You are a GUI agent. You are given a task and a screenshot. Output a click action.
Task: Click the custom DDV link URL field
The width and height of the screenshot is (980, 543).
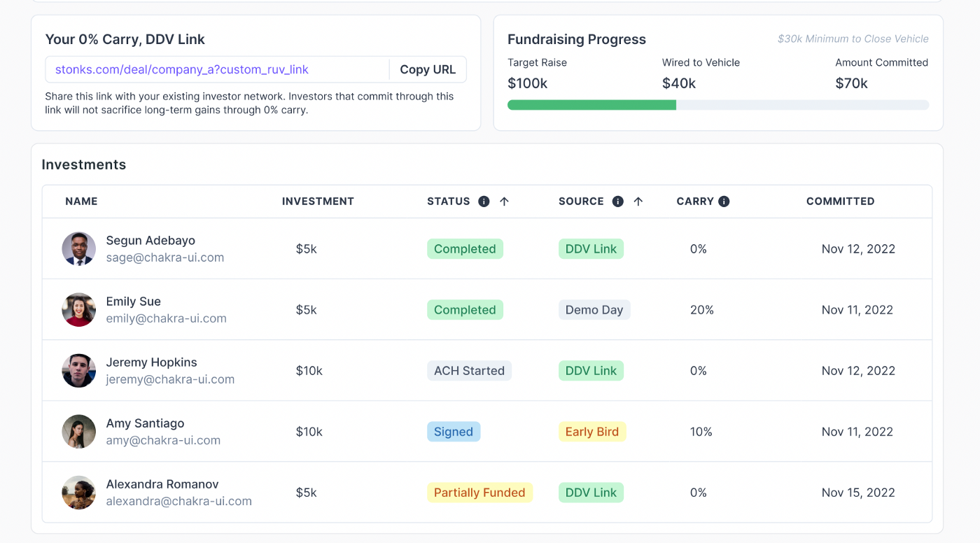217,70
